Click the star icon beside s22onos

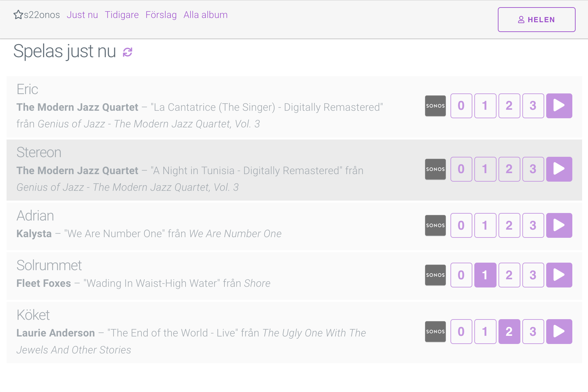[18, 15]
